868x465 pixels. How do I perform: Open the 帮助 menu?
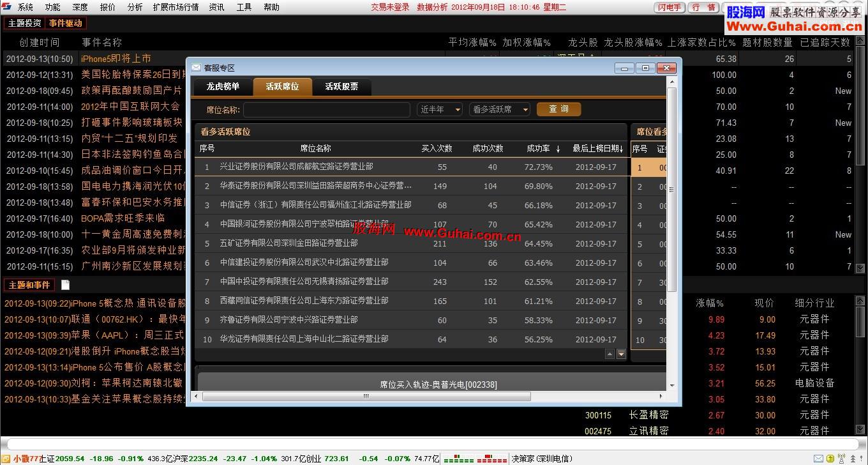click(x=271, y=8)
